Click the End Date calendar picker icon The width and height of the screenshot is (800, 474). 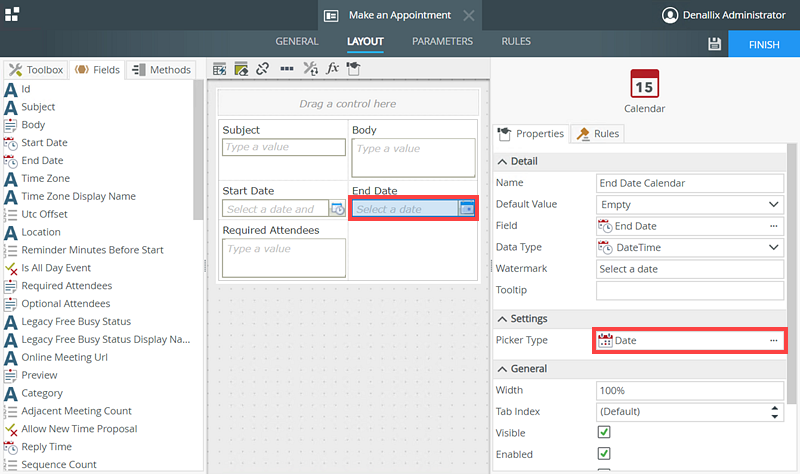pyautogui.click(x=466, y=209)
